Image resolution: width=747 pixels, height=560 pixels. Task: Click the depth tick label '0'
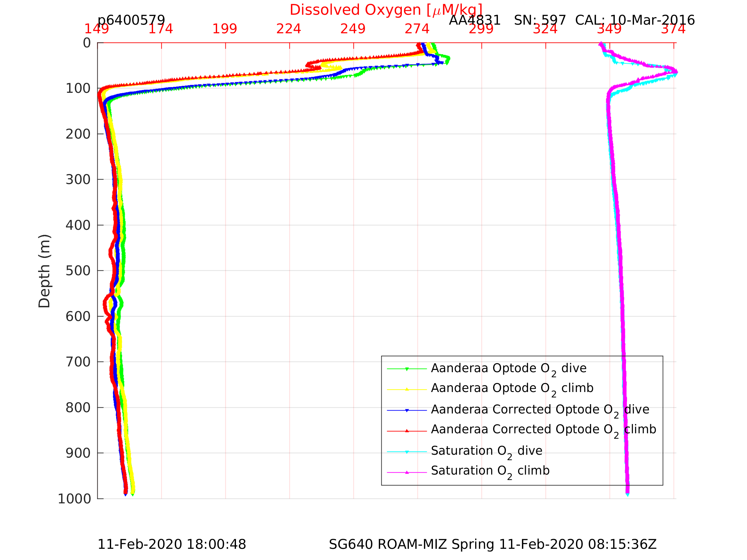point(87,43)
